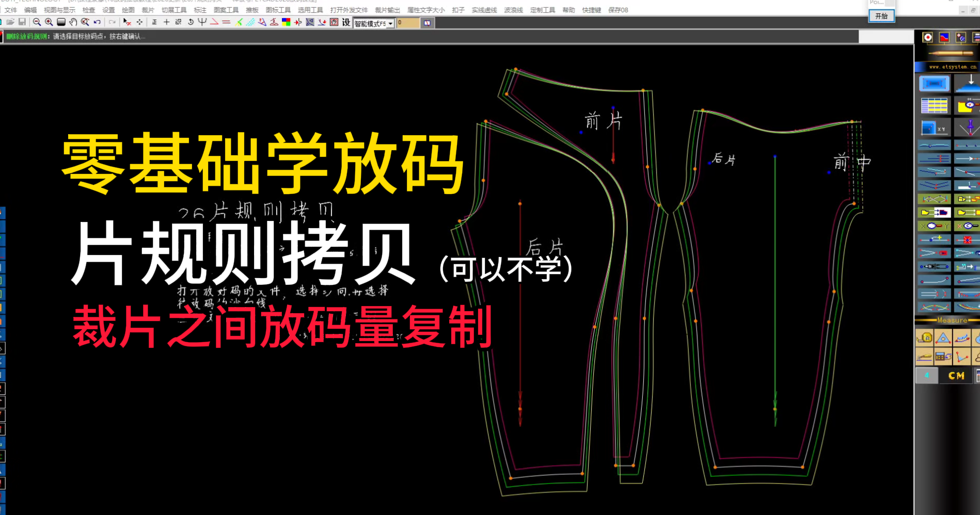980x515 pixels.
Task: Click the 设 settings toolbar icon
Action: (346, 23)
